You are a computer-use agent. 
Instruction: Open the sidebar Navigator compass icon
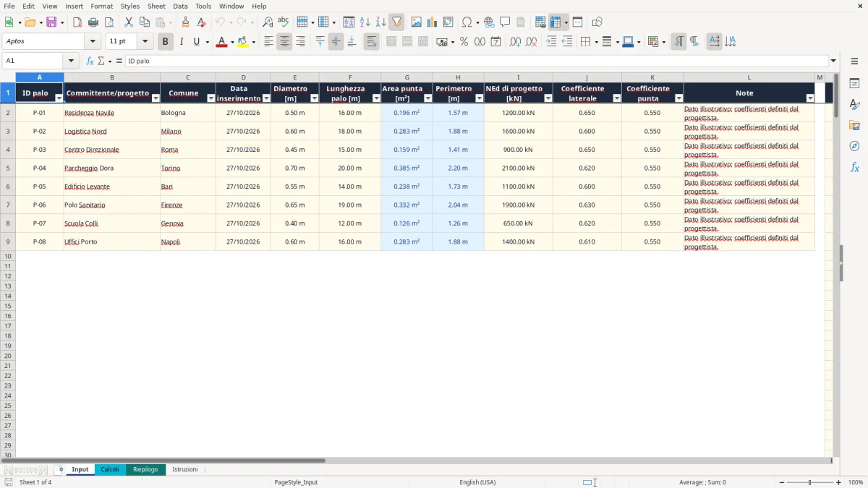coord(854,146)
